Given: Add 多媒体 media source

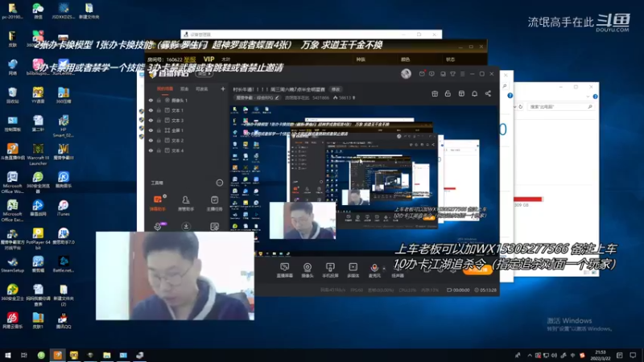Looking at the screenshot, I should 353,270.
